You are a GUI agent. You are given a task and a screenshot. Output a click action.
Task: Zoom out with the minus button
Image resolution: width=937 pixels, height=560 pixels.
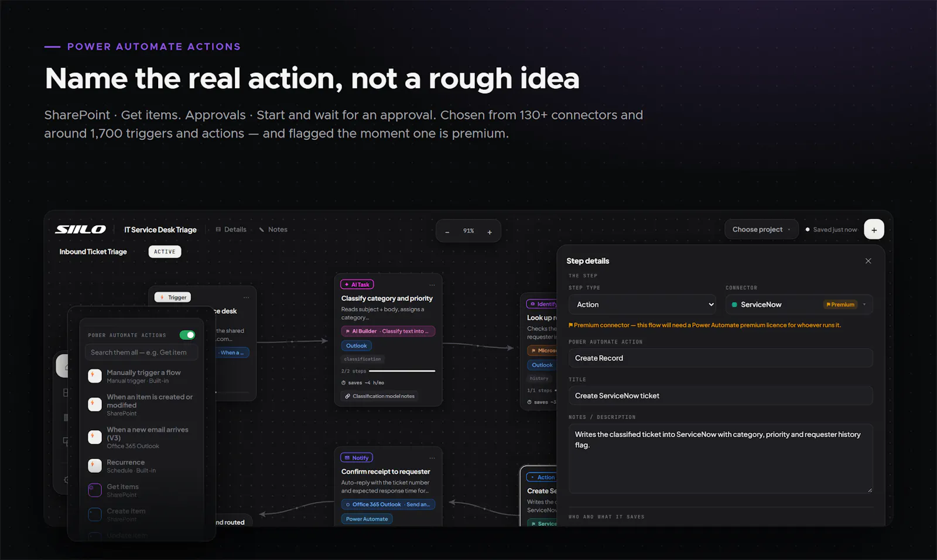pos(447,232)
